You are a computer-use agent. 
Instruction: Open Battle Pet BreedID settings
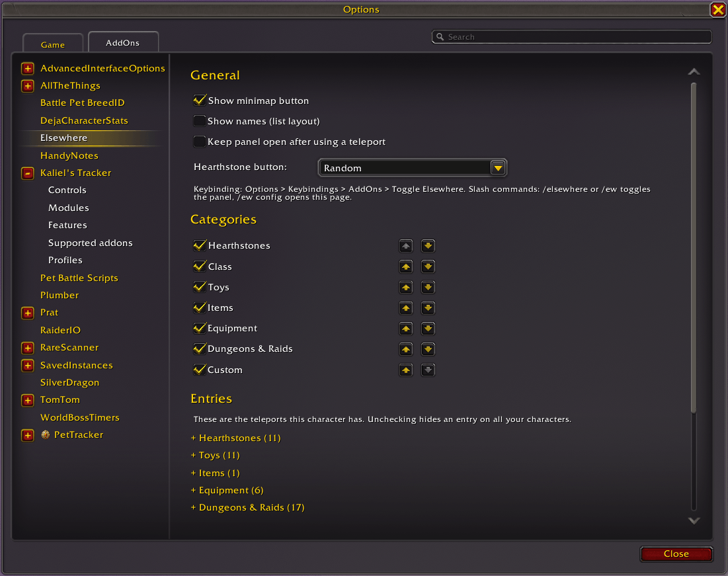tap(82, 103)
